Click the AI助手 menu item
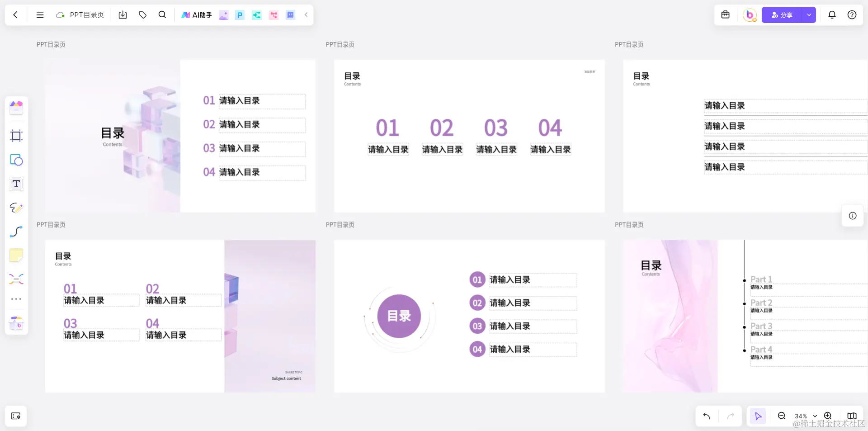The image size is (868, 431). [x=196, y=14]
